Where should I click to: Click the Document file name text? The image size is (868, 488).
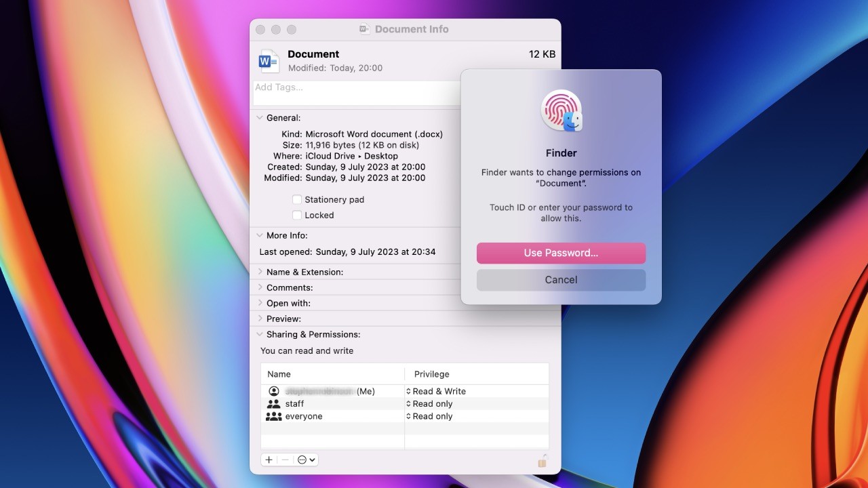click(x=313, y=54)
